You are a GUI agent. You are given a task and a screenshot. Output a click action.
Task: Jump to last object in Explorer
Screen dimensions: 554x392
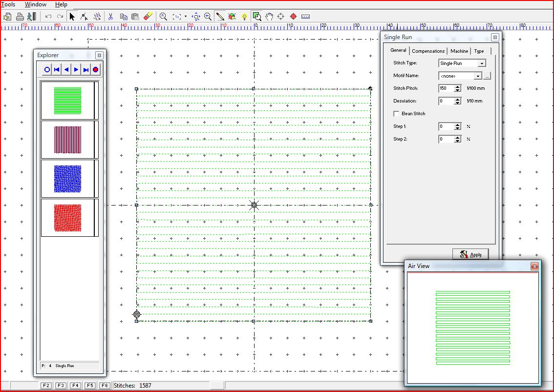(86, 70)
